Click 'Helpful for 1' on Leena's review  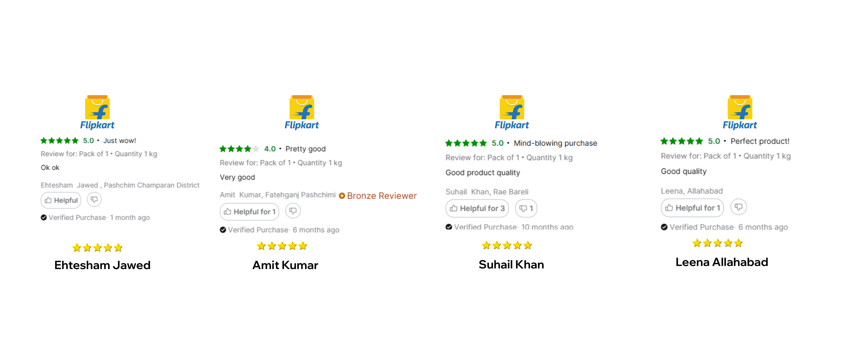[693, 208]
